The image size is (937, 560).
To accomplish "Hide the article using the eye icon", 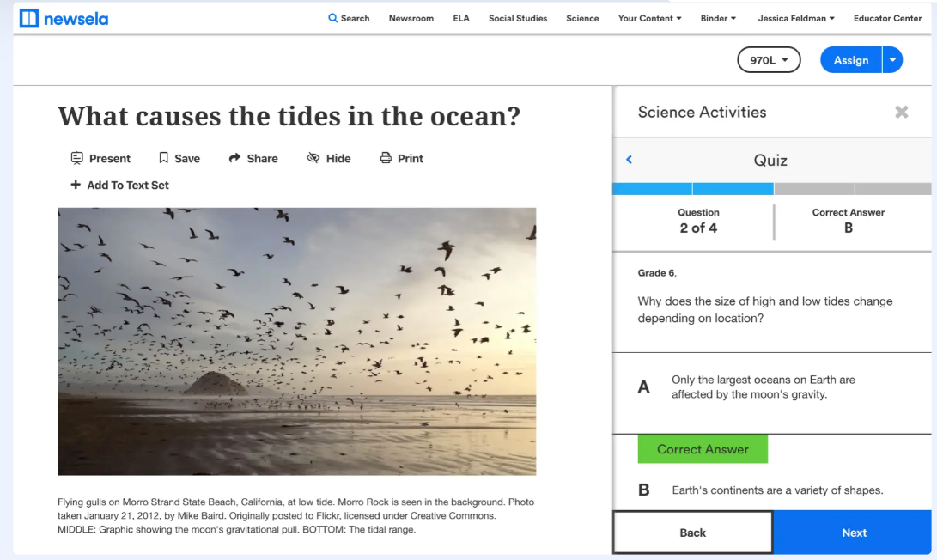I will 329,158.
